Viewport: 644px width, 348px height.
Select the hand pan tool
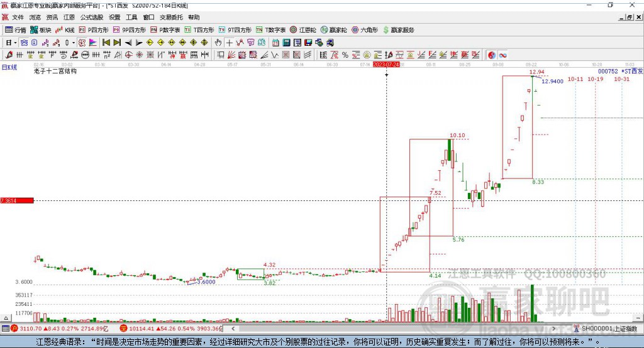tap(218, 43)
